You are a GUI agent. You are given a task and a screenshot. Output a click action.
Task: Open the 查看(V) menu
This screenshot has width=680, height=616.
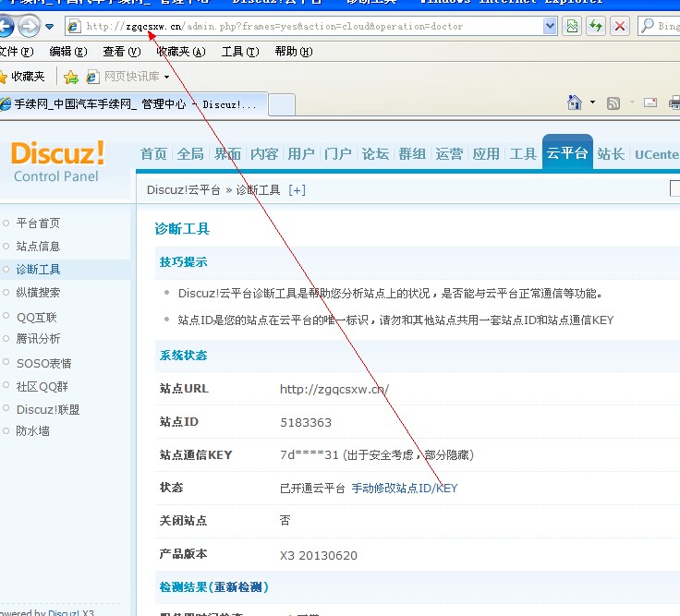tap(122, 52)
